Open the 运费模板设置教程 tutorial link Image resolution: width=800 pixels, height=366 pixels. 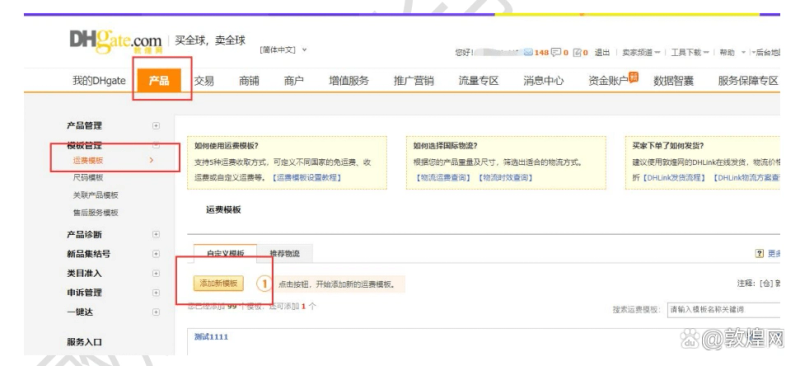(307, 178)
